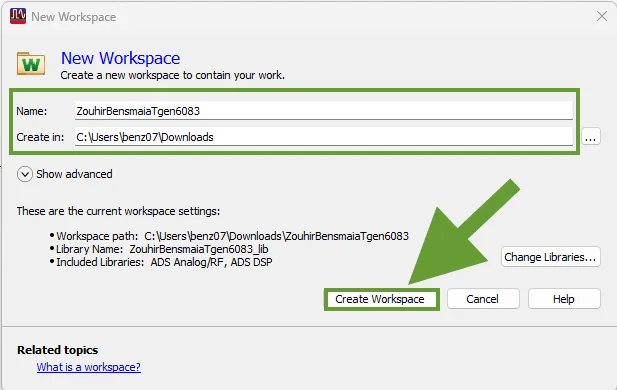Click the workspace folder W icon

(x=31, y=63)
